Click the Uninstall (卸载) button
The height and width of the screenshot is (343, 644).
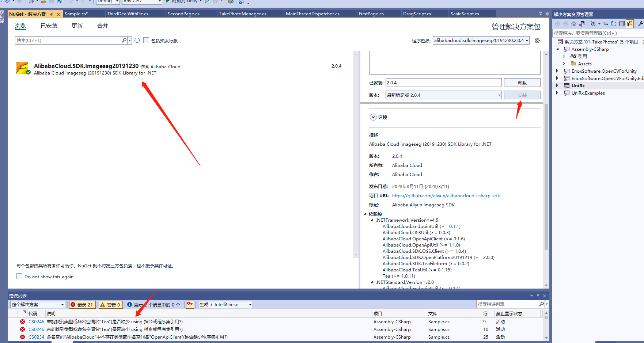click(x=522, y=83)
